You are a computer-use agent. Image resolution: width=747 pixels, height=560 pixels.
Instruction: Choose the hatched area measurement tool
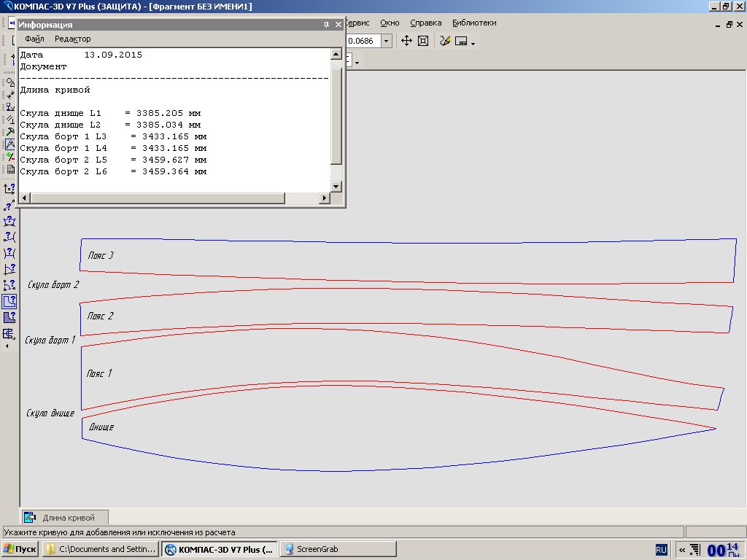(9, 317)
